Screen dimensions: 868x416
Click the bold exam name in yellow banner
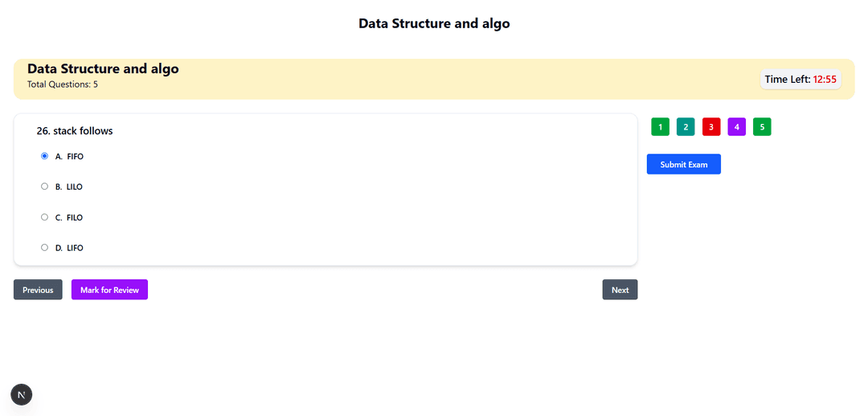point(103,68)
